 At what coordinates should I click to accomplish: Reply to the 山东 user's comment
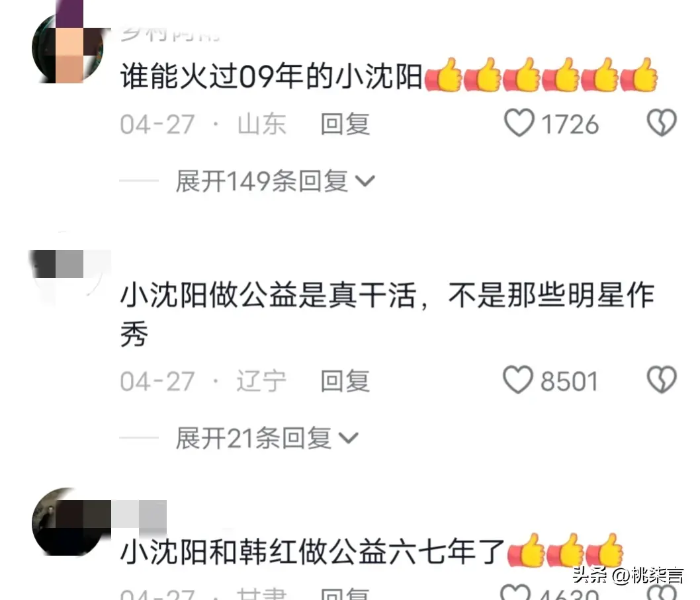(345, 124)
